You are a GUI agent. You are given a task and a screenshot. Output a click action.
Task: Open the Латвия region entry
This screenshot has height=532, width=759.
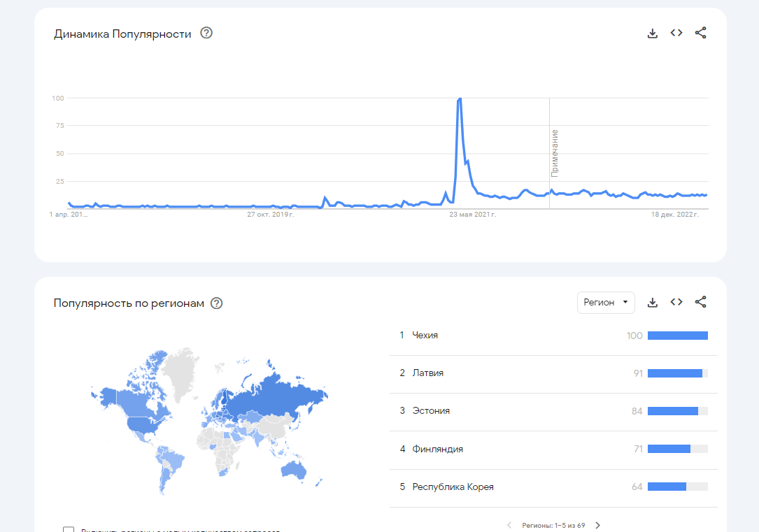point(428,373)
